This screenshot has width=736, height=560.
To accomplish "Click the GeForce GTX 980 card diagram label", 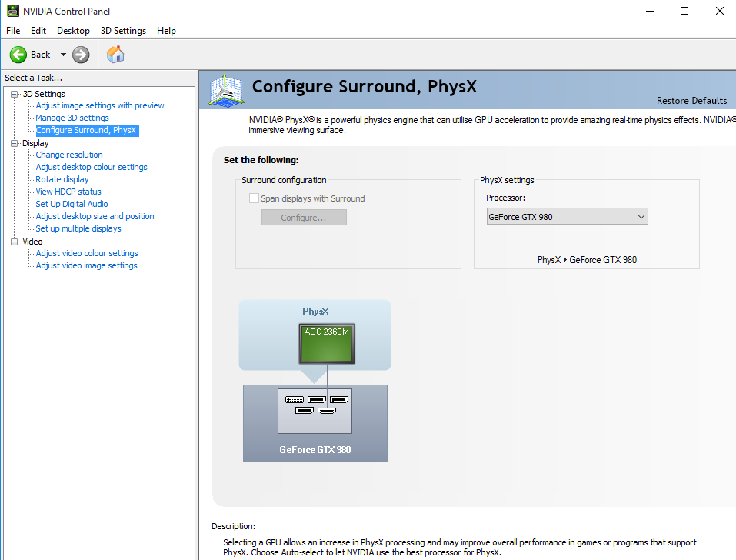I will pyautogui.click(x=315, y=450).
